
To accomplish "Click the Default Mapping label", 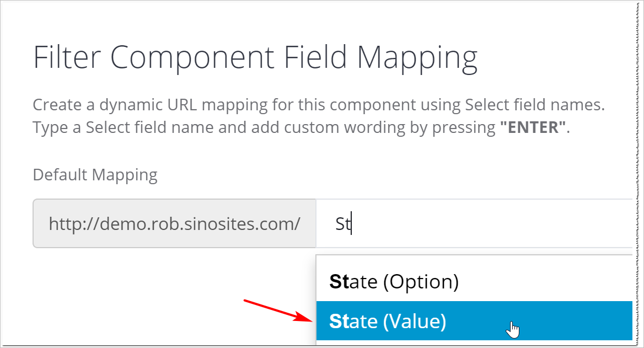I will tap(95, 175).
